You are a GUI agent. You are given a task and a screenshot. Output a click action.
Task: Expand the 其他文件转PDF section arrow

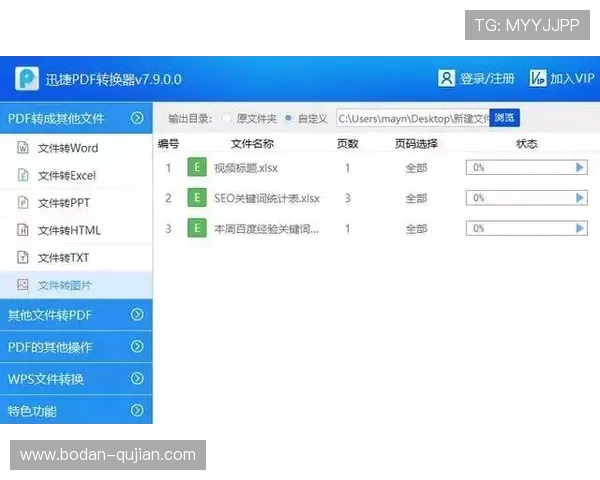pos(137,315)
